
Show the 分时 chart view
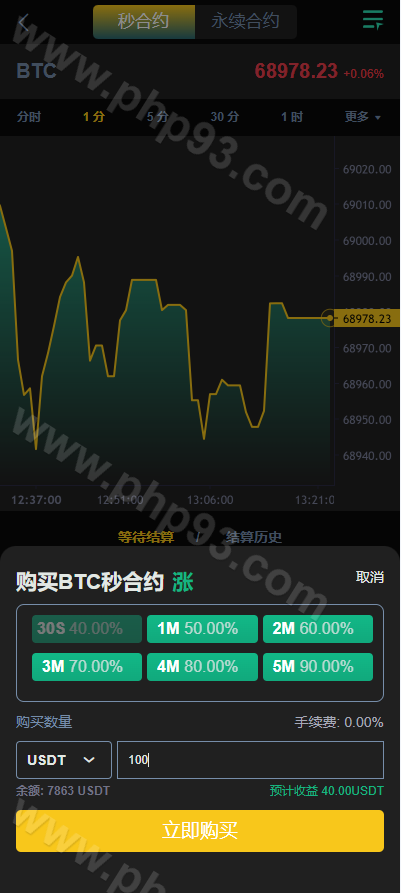coord(29,117)
